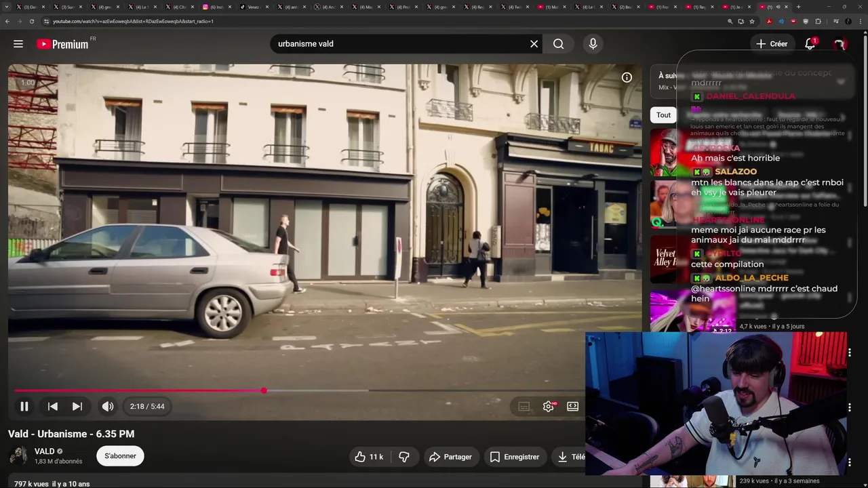The height and width of the screenshot is (488, 868).
Task: Show the video info card icon
Action: (627, 77)
